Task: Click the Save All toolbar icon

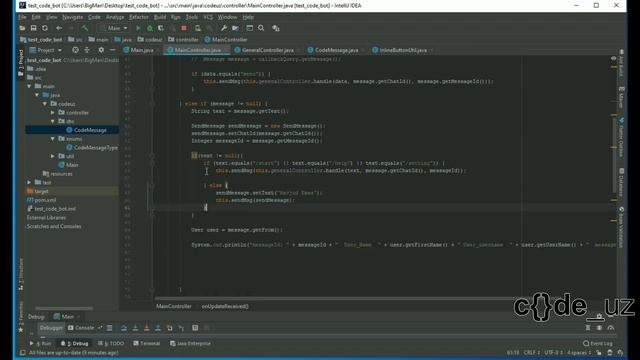Action: pyautogui.click(x=33, y=28)
